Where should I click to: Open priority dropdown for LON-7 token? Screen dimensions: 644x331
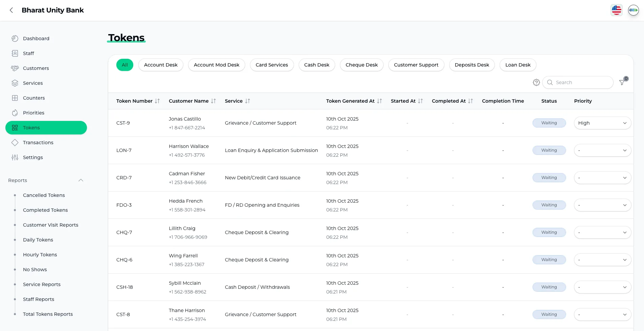[602, 150]
